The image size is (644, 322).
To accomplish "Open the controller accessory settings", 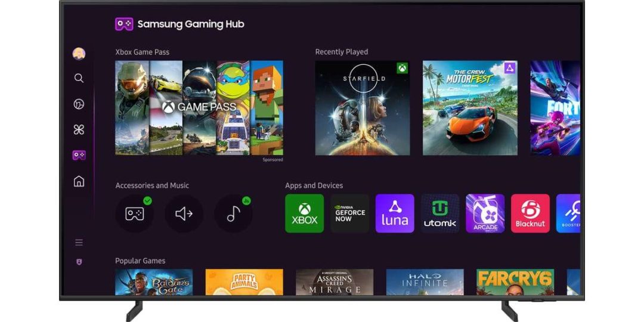I will pyautogui.click(x=135, y=213).
